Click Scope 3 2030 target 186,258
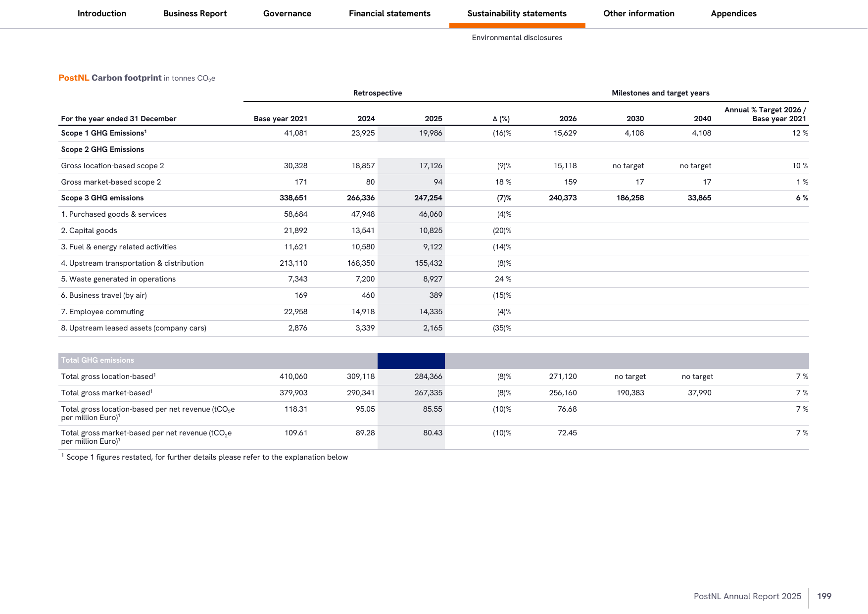The width and height of the screenshot is (868, 614). (x=630, y=198)
